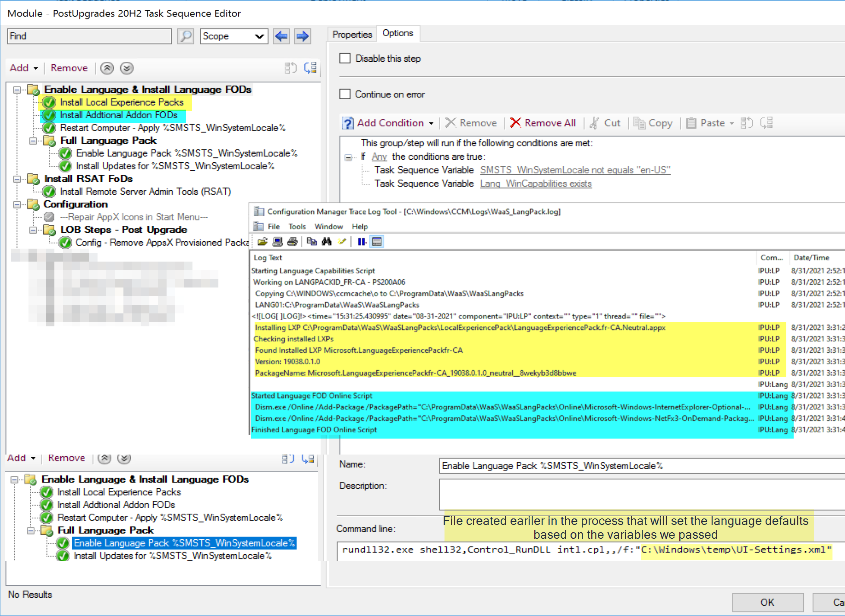Open the Lang_WinCapabilities exists condition link

pos(536,183)
